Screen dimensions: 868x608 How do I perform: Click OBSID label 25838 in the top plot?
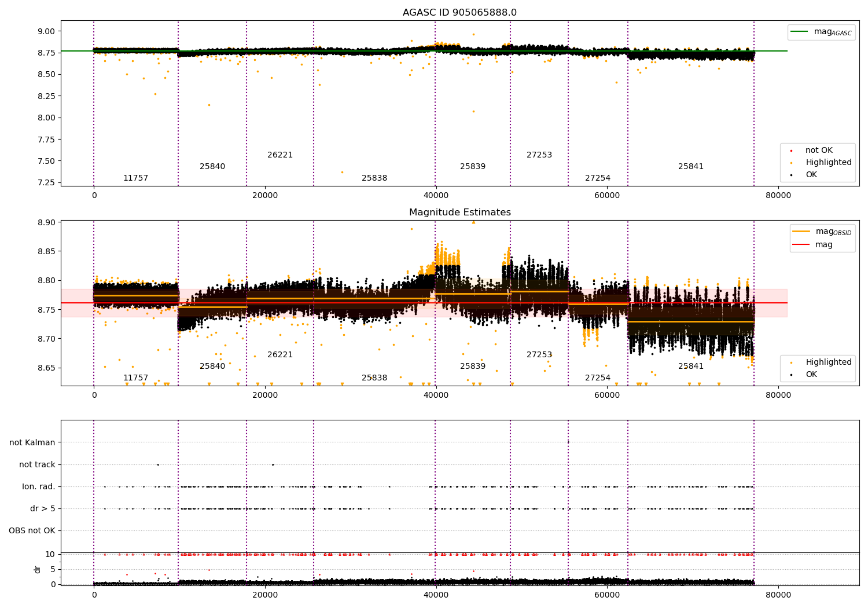pyautogui.click(x=374, y=178)
